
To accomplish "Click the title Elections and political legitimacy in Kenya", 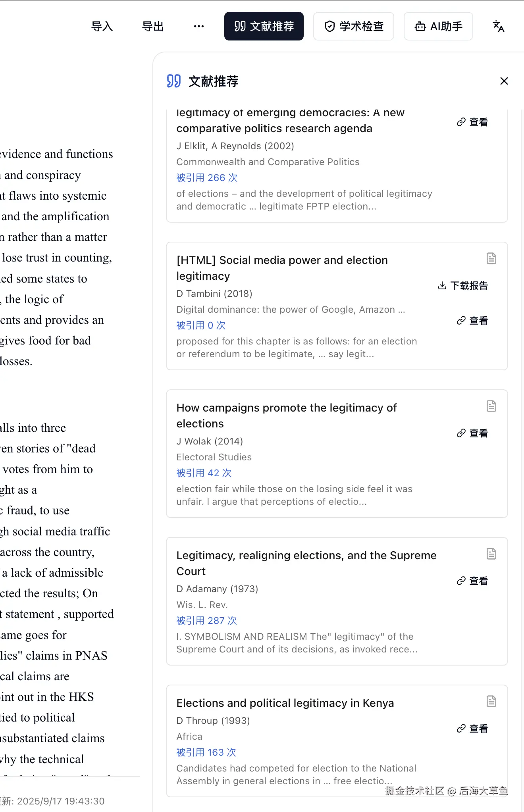I will coord(285,703).
